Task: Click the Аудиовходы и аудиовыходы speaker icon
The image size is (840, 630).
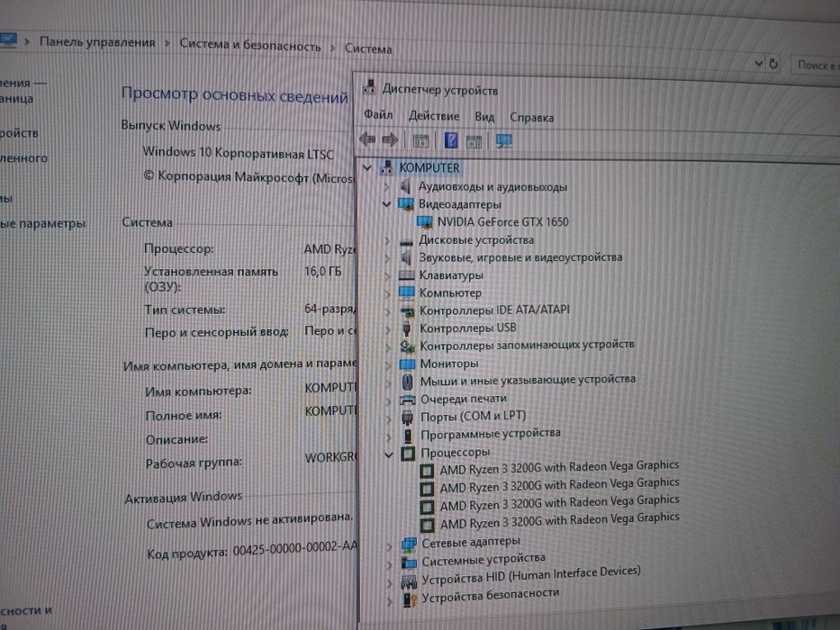Action: (x=405, y=186)
